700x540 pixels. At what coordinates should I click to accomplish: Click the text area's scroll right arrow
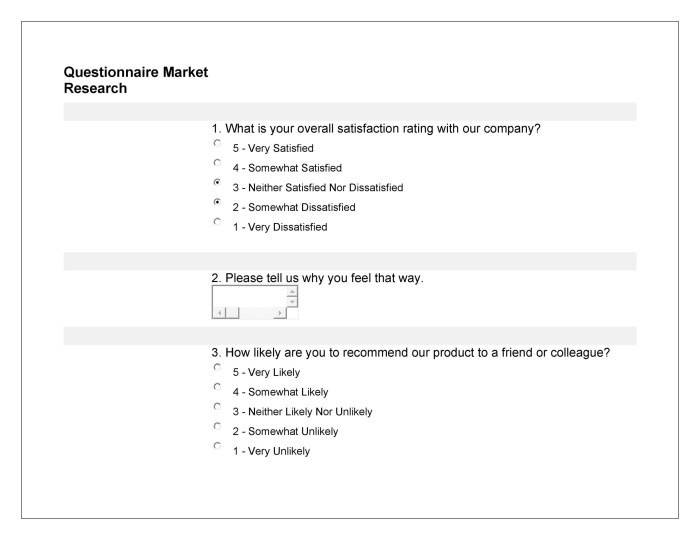[280, 313]
